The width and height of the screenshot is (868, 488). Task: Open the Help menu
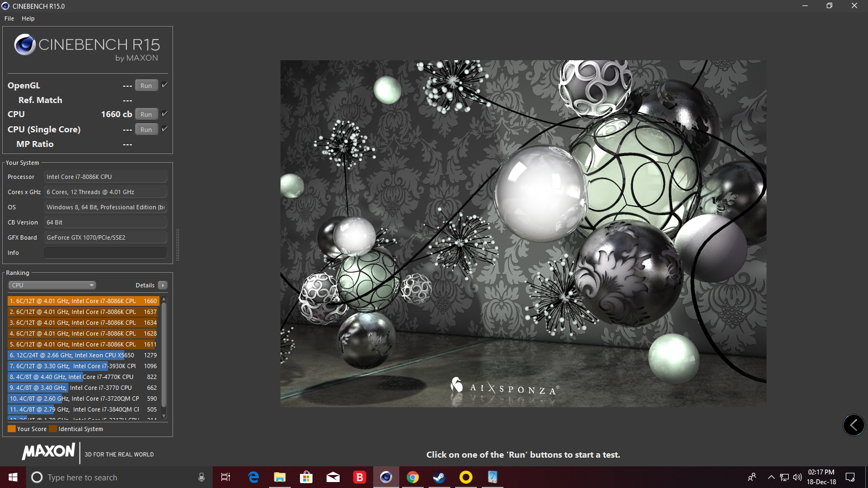pyautogui.click(x=28, y=18)
